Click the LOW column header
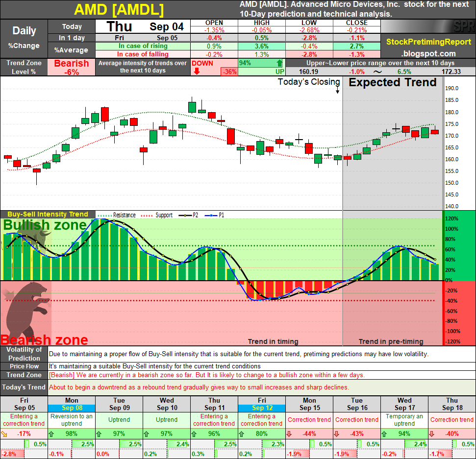 coord(309,23)
